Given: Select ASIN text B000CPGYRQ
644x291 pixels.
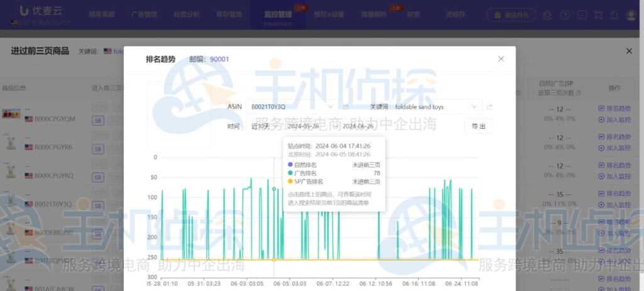Looking at the screenshot, I should point(54,175).
